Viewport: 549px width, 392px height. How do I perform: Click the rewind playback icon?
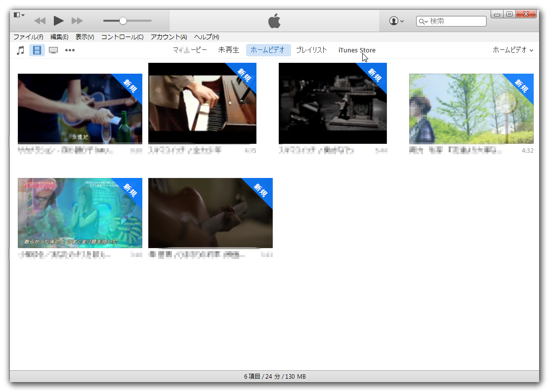40,21
